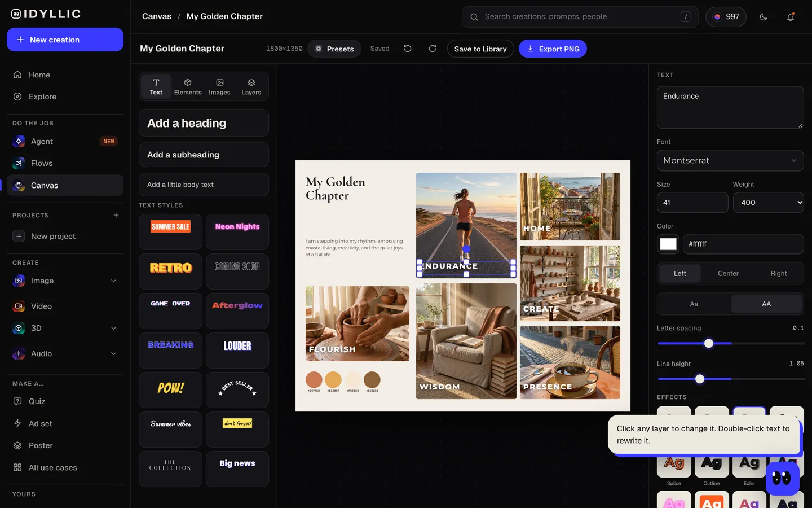Open the credits counter showing 997
The height and width of the screenshot is (508, 812).
coord(726,17)
